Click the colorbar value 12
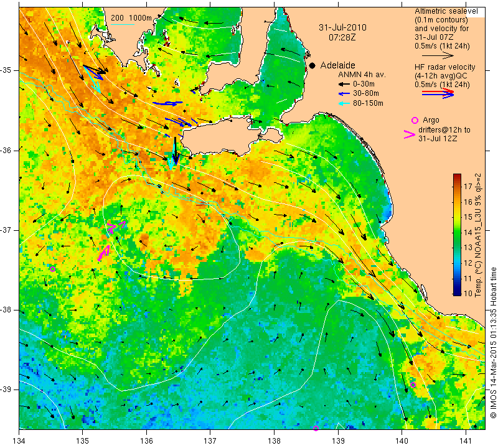Image resolution: width=498 pixels, height=448 pixels. [x=468, y=263]
